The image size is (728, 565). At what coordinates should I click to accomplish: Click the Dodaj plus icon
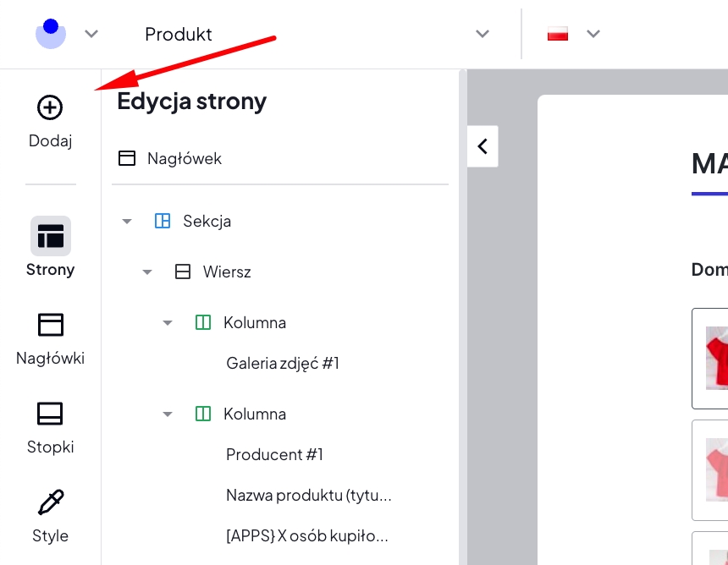coord(50,107)
